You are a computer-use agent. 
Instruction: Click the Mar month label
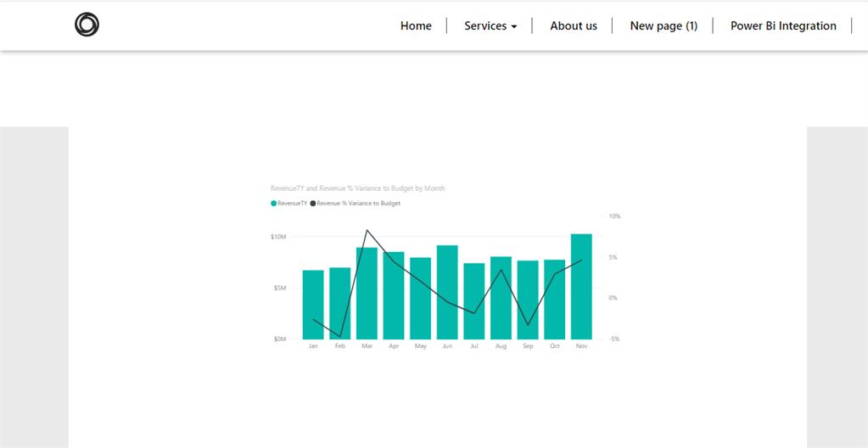pos(367,346)
